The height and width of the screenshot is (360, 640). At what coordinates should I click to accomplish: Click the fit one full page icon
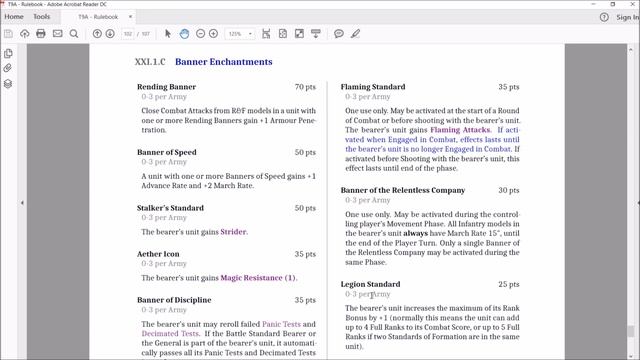point(283,34)
